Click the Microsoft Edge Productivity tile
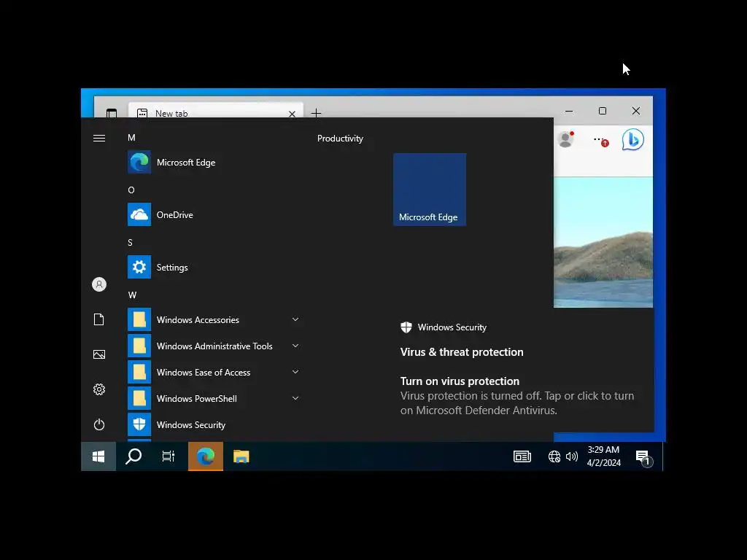The image size is (747, 560). pos(430,190)
